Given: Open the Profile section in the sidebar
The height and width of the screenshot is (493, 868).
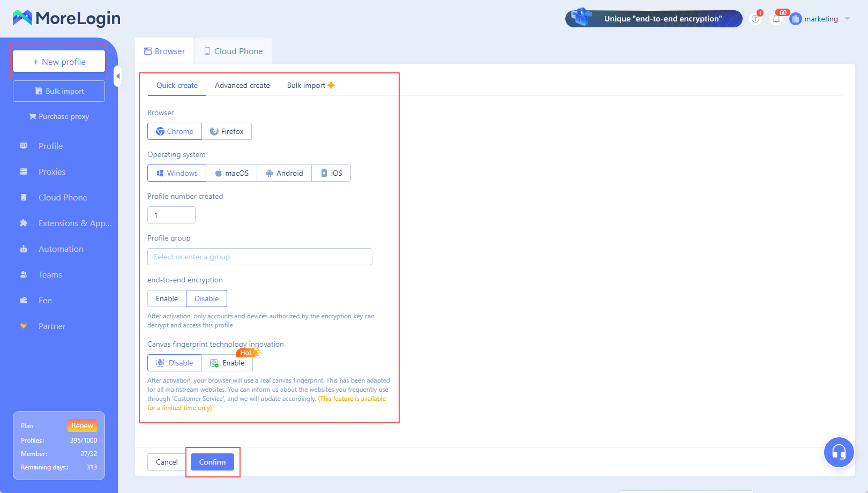Looking at the screenshot, I should [50, 146].
